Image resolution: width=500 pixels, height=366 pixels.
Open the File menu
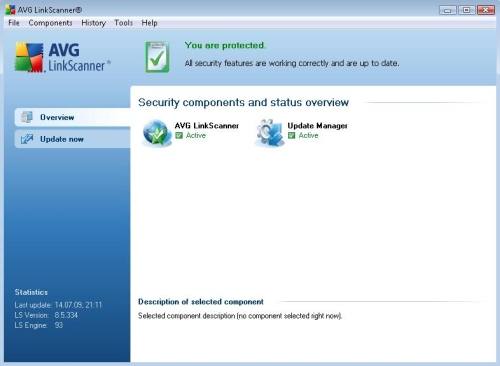pyautogui.click(x=14, y=23)
